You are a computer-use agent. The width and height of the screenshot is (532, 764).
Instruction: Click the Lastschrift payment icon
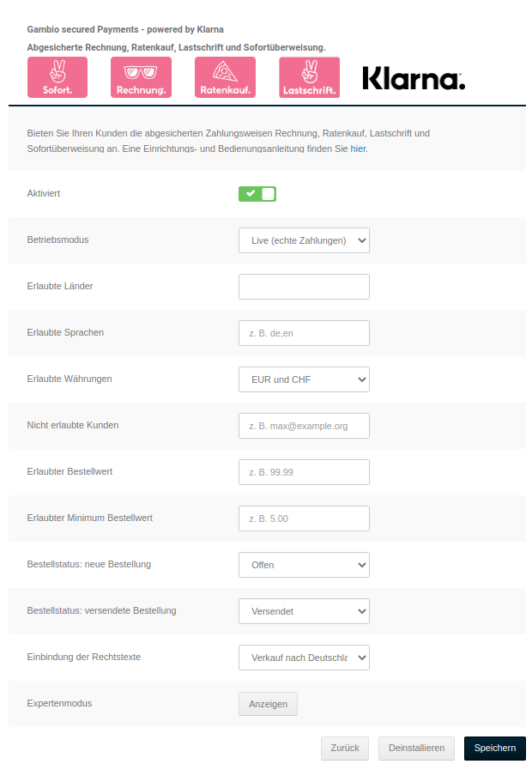(x=309, y=77)
